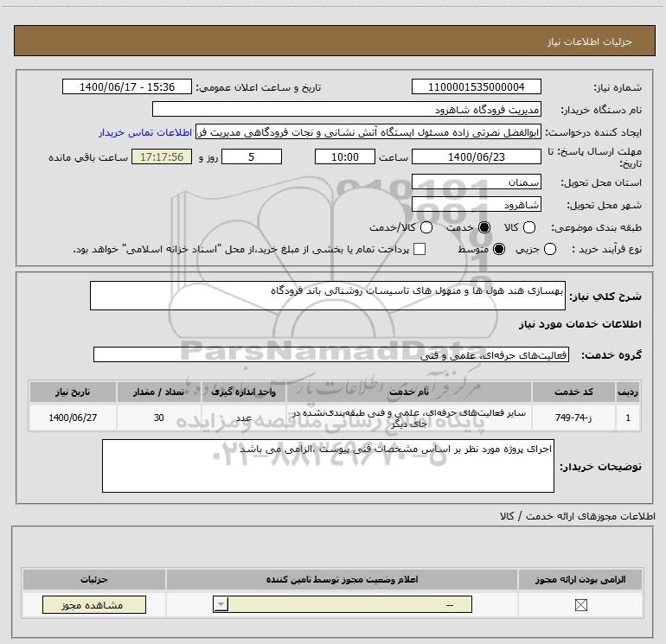This screenshot has width=666, height=644.
Task: Open اطلاعات تماس خریدار link
Action: [x=145, y=132]
